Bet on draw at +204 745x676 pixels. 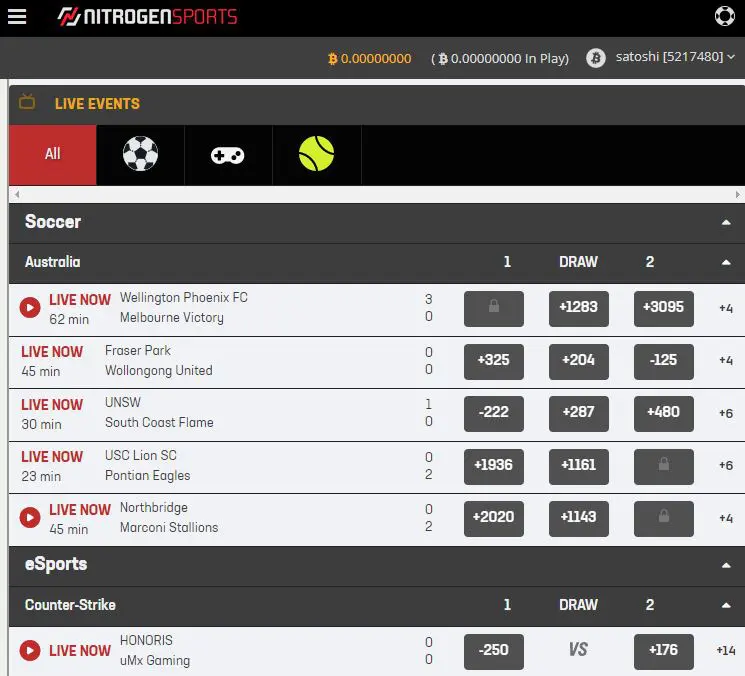click(579, 362)
